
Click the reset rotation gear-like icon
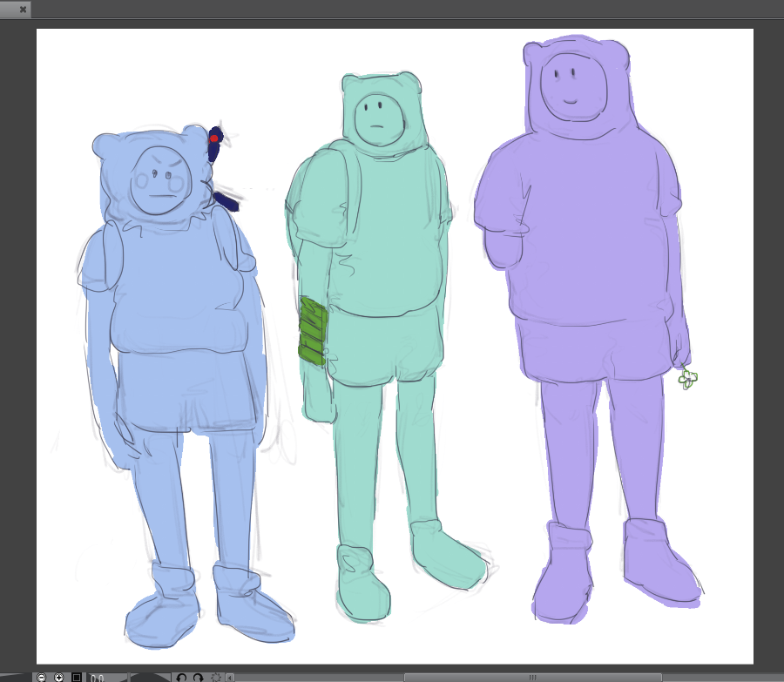[x=215, y=678]
